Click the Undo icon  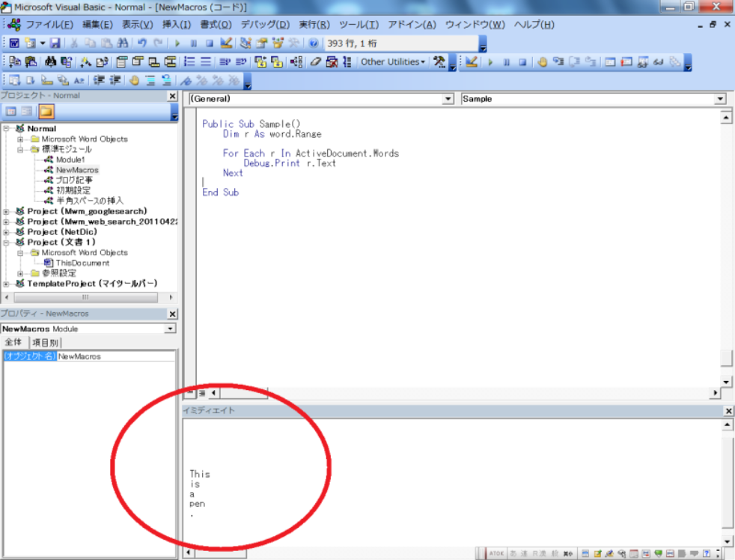(x=142, y=43)
